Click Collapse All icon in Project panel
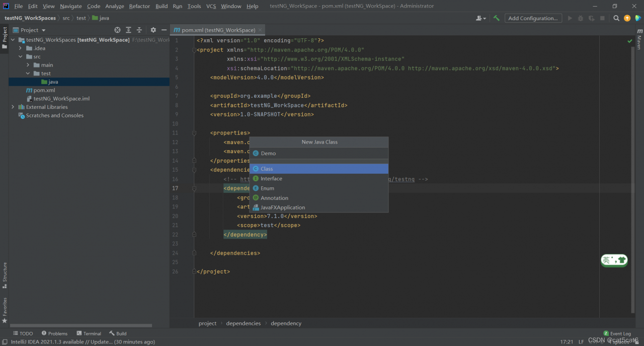Viewport: 644px width, 346px height. tap(139, 30)
